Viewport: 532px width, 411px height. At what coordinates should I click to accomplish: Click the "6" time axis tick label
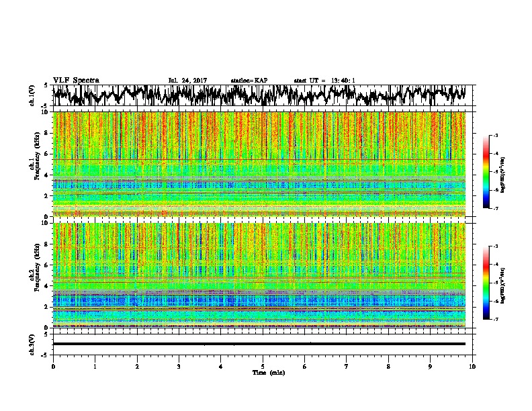[x=305, y=367]
